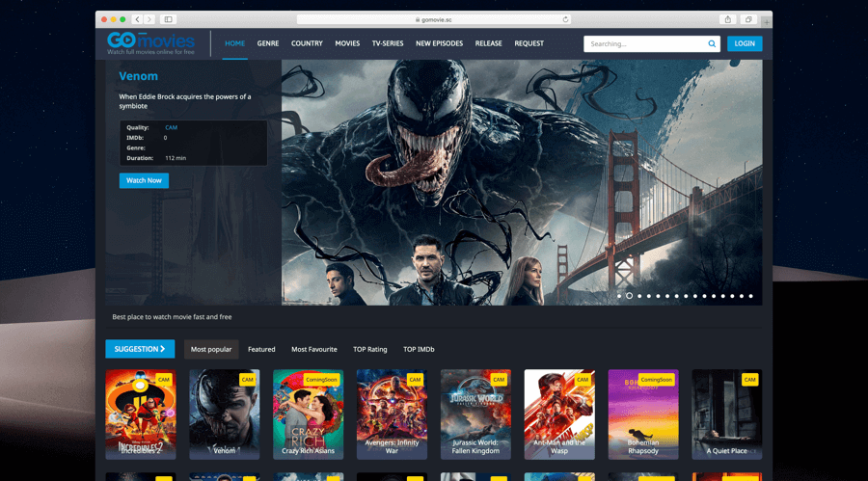
Task: Click ComingSoon badge on Bohemian Rhapsody
Action: (656, 380)
